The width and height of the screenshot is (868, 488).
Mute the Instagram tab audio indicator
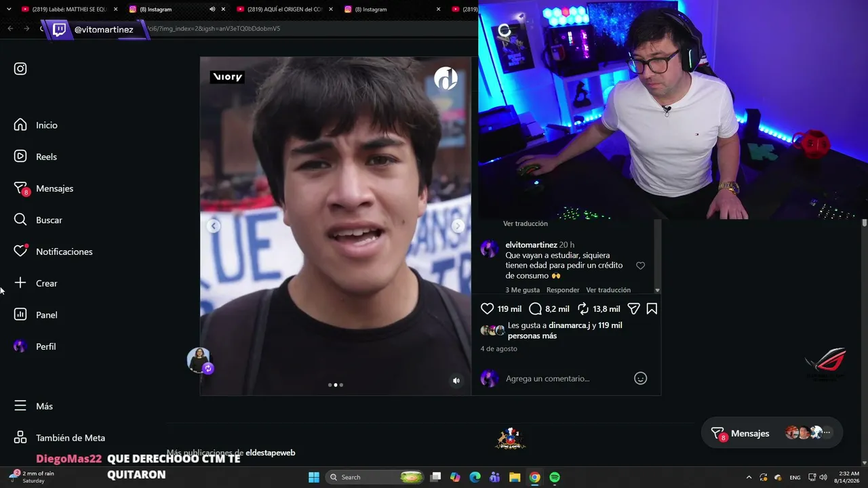pos(212,9)
